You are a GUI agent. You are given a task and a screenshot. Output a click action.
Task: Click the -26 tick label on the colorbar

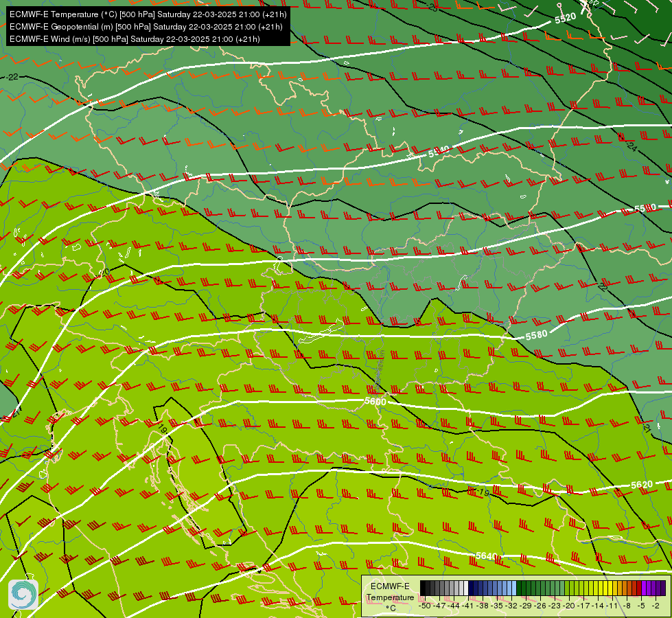tap(540, 606)
